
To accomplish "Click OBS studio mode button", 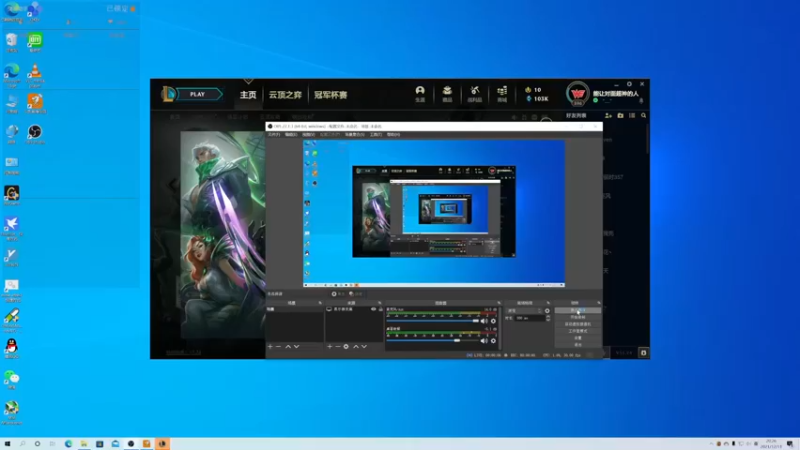I will tap(578, 331).
